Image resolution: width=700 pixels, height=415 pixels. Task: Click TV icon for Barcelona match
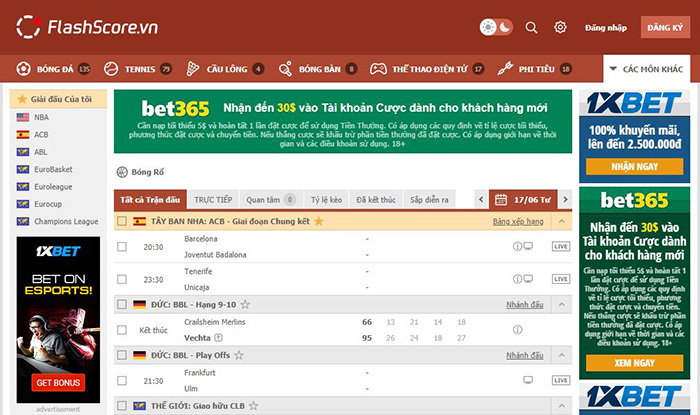click(528, 246)
